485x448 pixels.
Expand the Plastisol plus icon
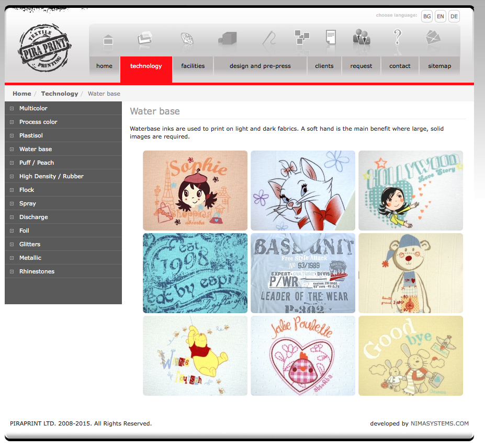point(12,135)
